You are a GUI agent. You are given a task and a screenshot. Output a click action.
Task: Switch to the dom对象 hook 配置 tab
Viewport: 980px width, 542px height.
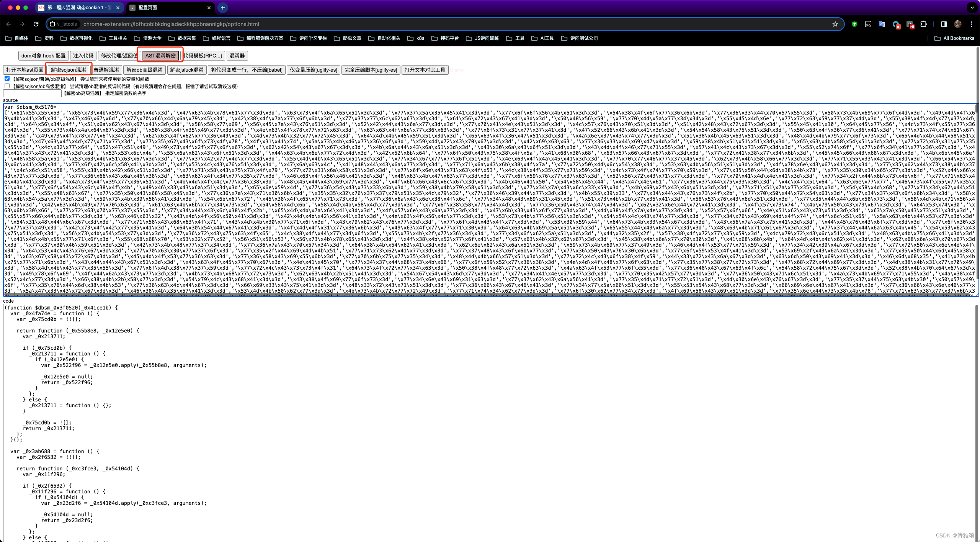point(43,56)
